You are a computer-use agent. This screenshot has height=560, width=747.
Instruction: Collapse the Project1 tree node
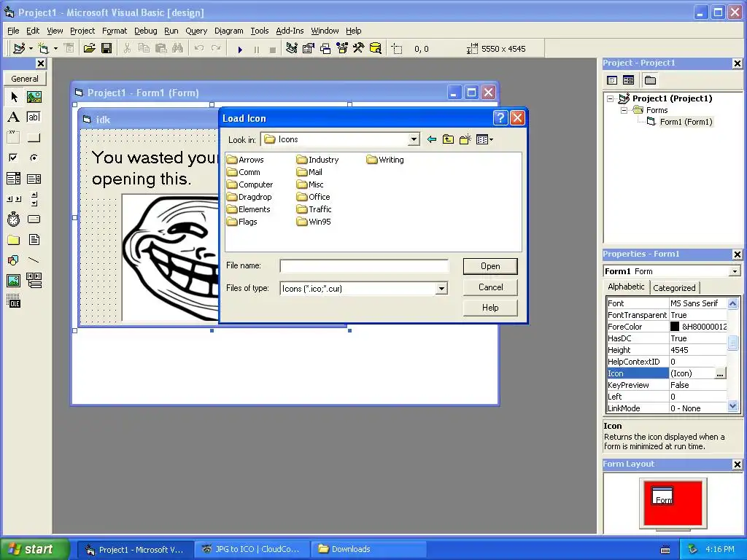click(x=611, y=98)
